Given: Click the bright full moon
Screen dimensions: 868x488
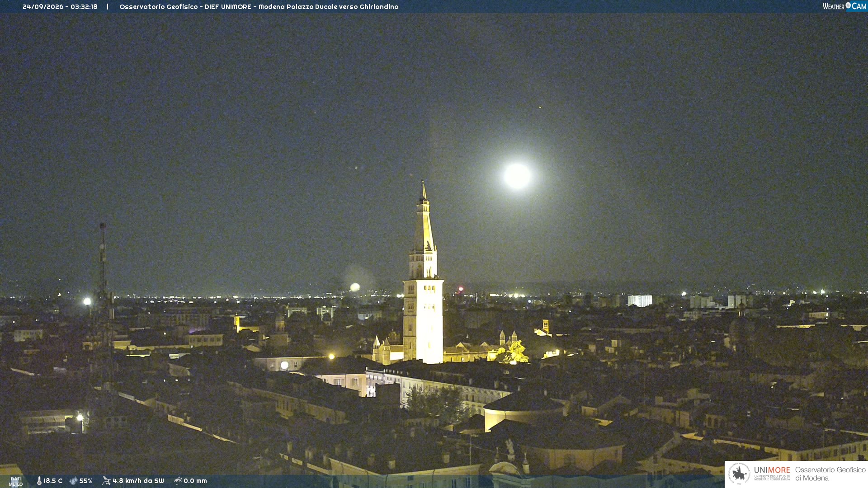Looking at the screenshot, I should 517,176.
